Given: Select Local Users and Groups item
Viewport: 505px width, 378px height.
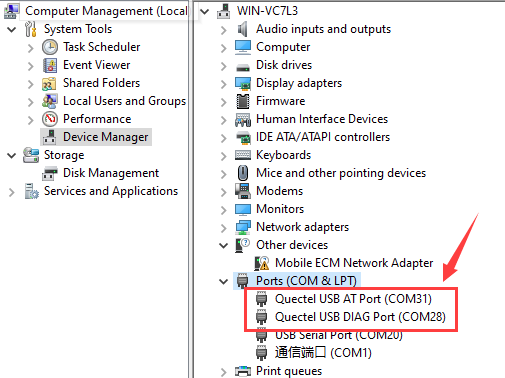Looking at the screenshot, I should click(x=124, y=101).
